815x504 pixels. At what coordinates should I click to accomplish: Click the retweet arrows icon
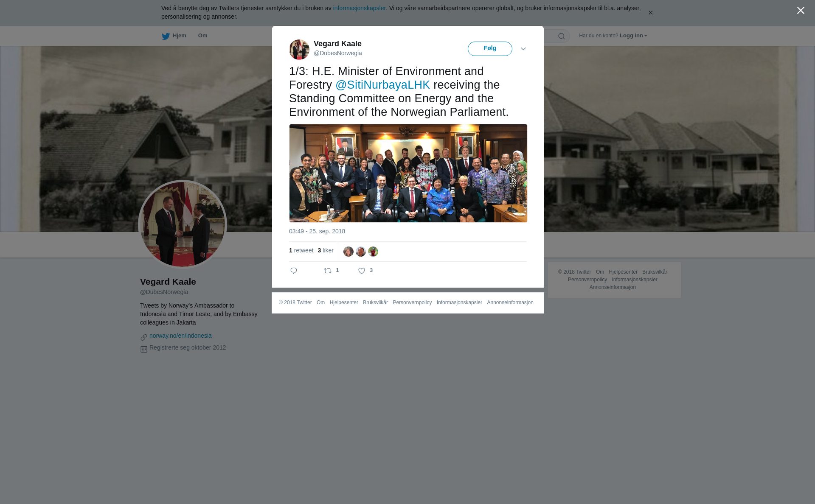328,271
